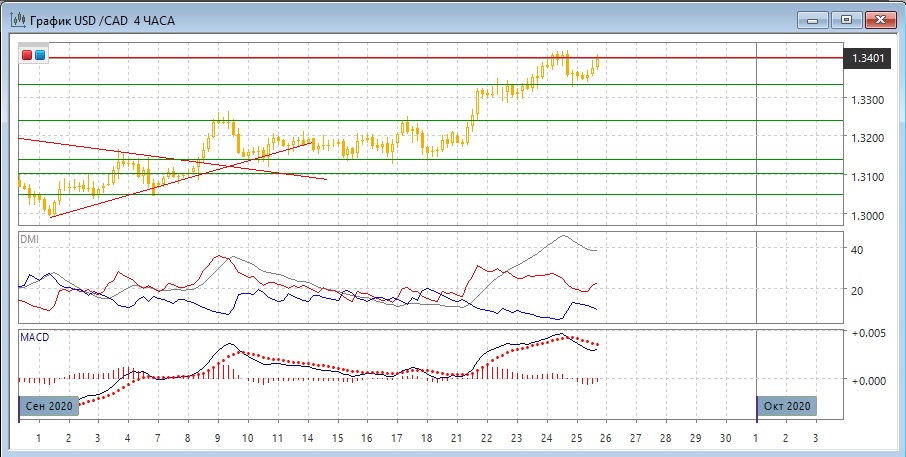The width and height of the screenshot is (906, 457).
Task: Click the 1.3000 price axis label
Action: click(866, 215)
